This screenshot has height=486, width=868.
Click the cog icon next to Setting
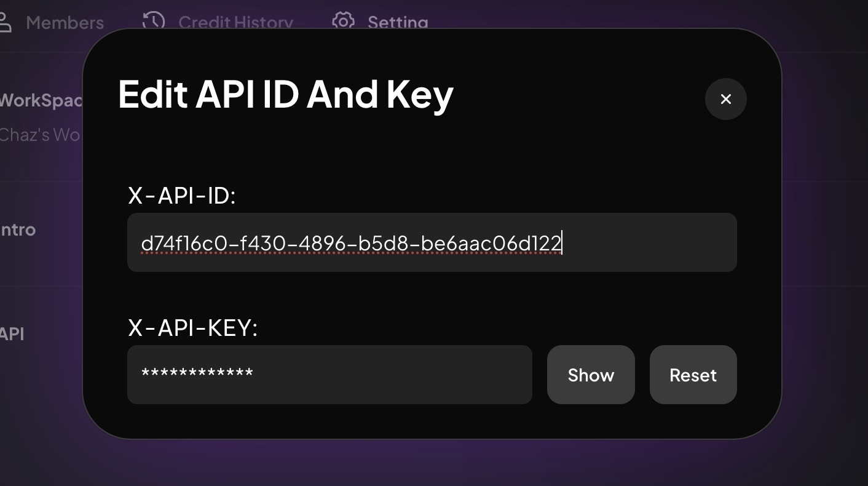343,22
